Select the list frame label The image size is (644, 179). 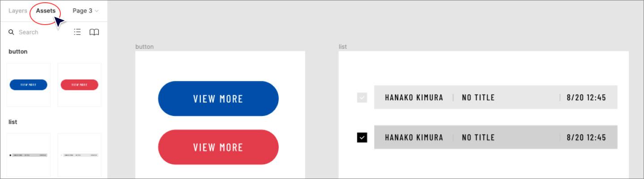[x=343, y=47]
